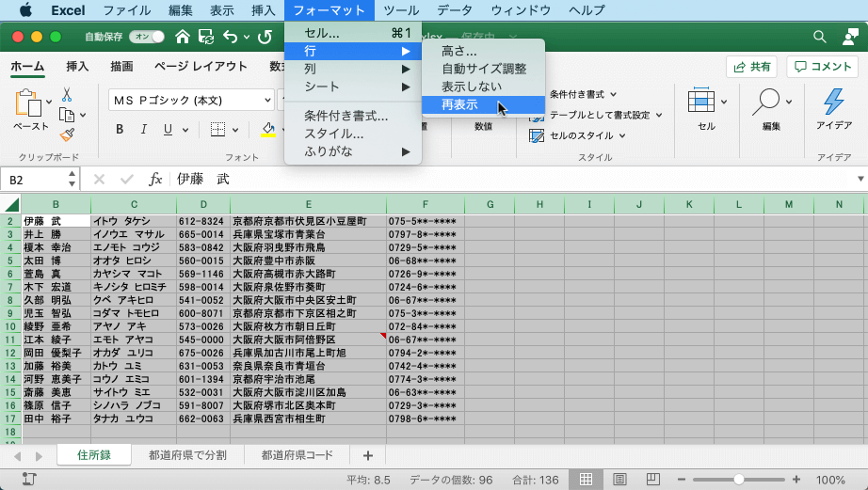Image resolution: width=868 pixels, height=490 pixels.
Task: Click the zoom out minus button
Action: [x=682, y=480]
